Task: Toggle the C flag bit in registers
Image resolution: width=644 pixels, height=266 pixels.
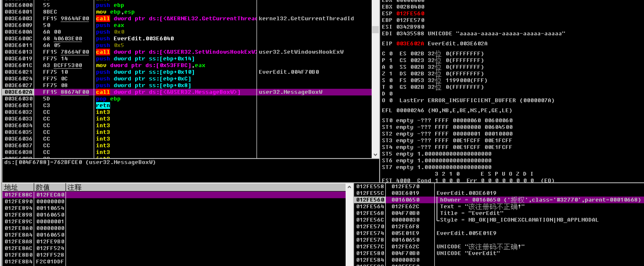Action: tap(391, 54)
